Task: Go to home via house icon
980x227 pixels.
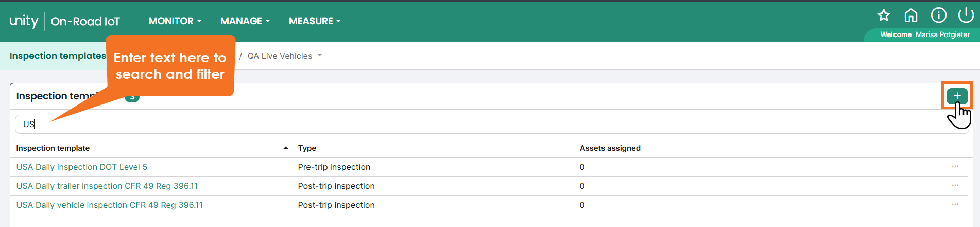Action: coord(911,15)
